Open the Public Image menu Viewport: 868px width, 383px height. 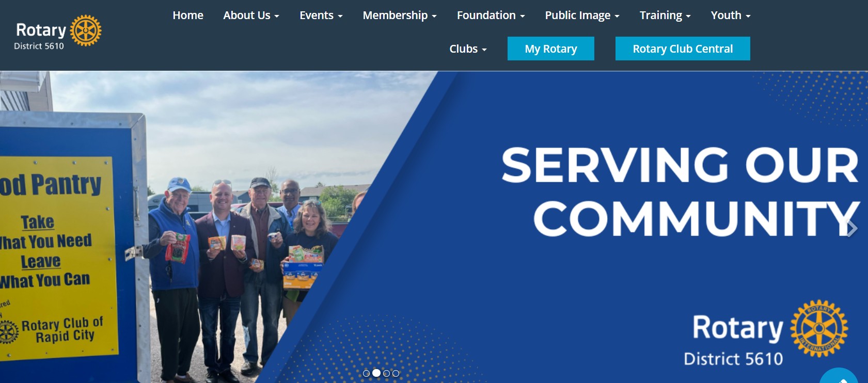pos(582,15)
